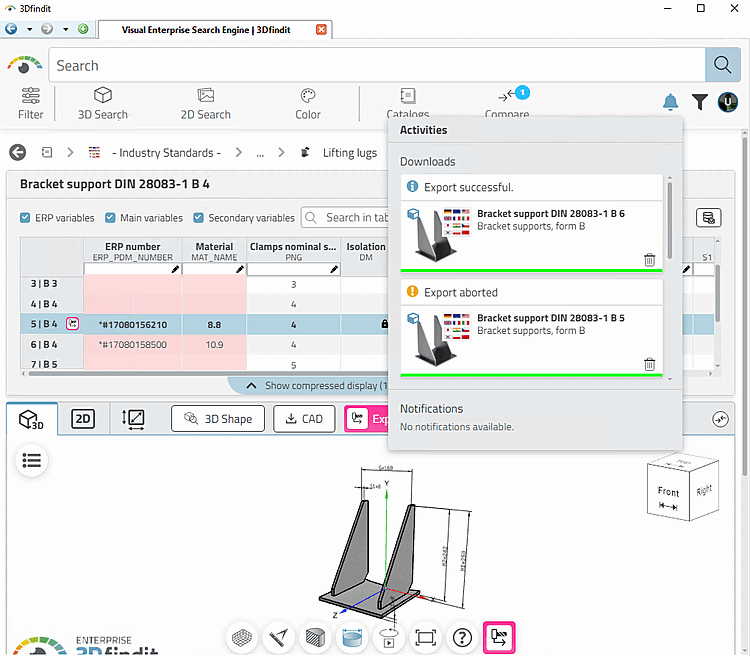Click the magnifier search button

point(722,65)
